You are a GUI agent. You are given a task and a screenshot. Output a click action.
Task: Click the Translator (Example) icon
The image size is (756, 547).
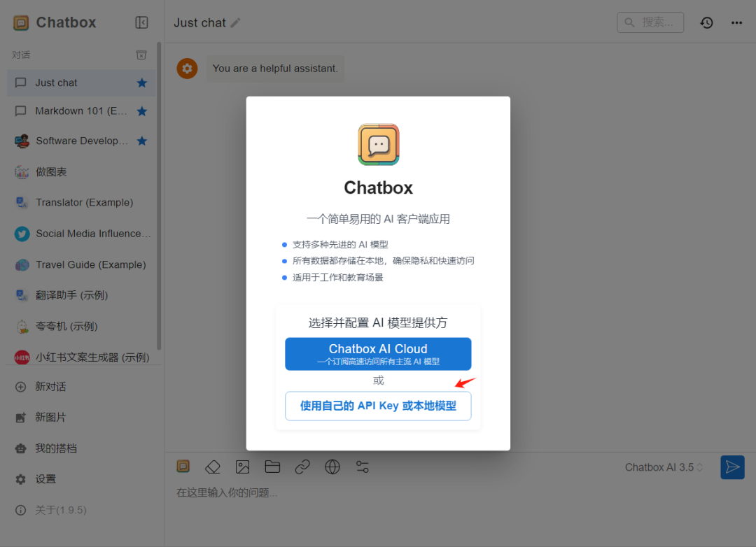(x=22, y=202)
